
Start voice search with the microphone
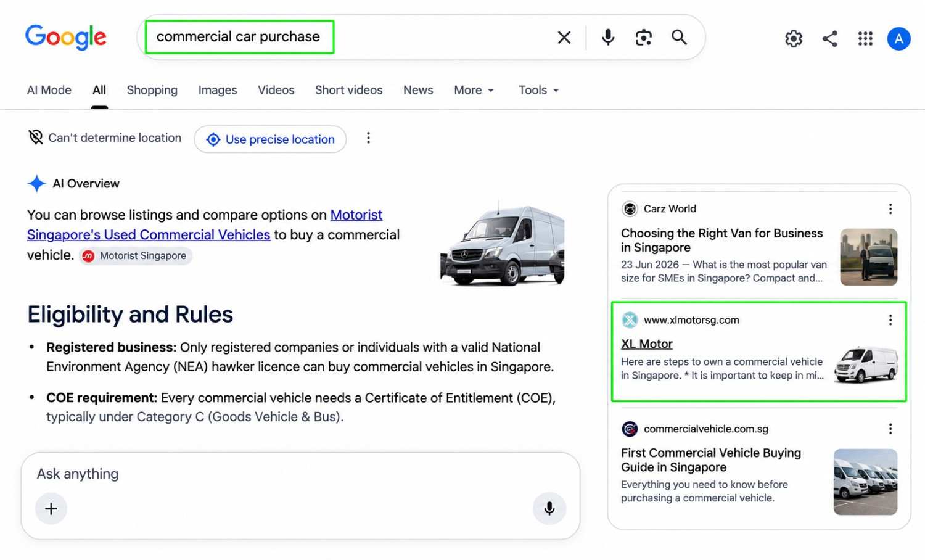[608, 38]
